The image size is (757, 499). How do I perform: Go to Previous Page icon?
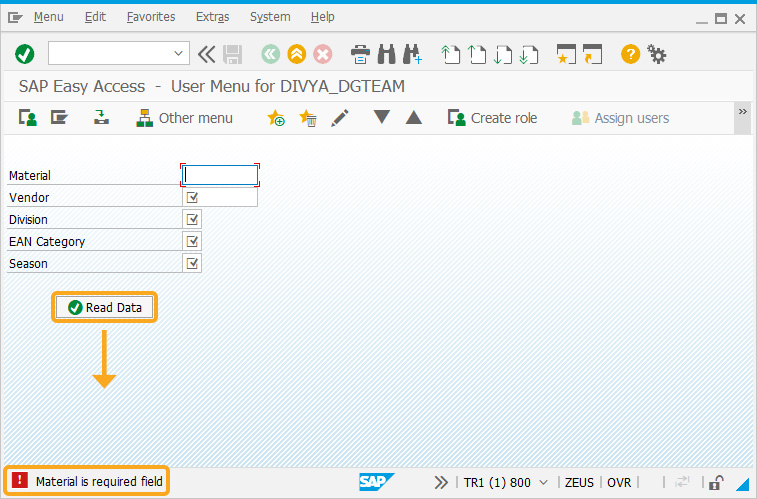click(x=477, y=54)
